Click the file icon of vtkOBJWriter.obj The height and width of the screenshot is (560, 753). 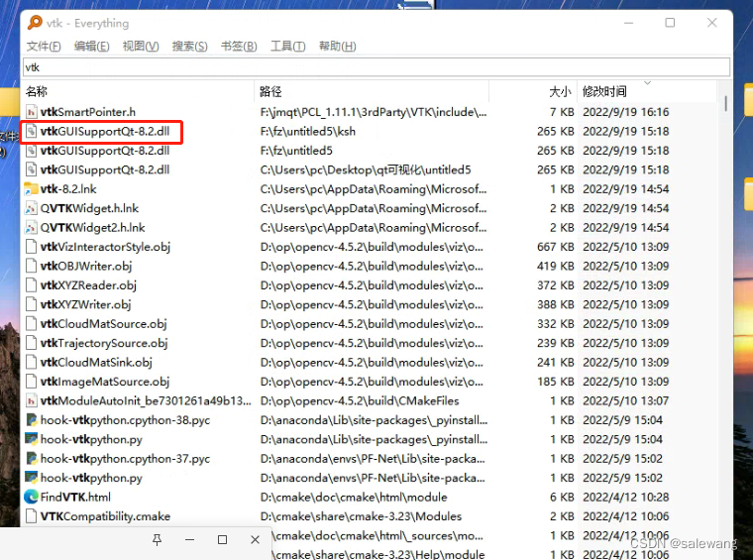(x=32, y=266)
